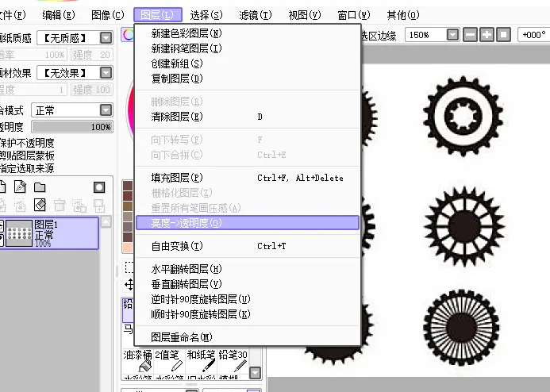Open the 【无效果】 material effect dropdown
550x392 pixels.
coord(75,73)
